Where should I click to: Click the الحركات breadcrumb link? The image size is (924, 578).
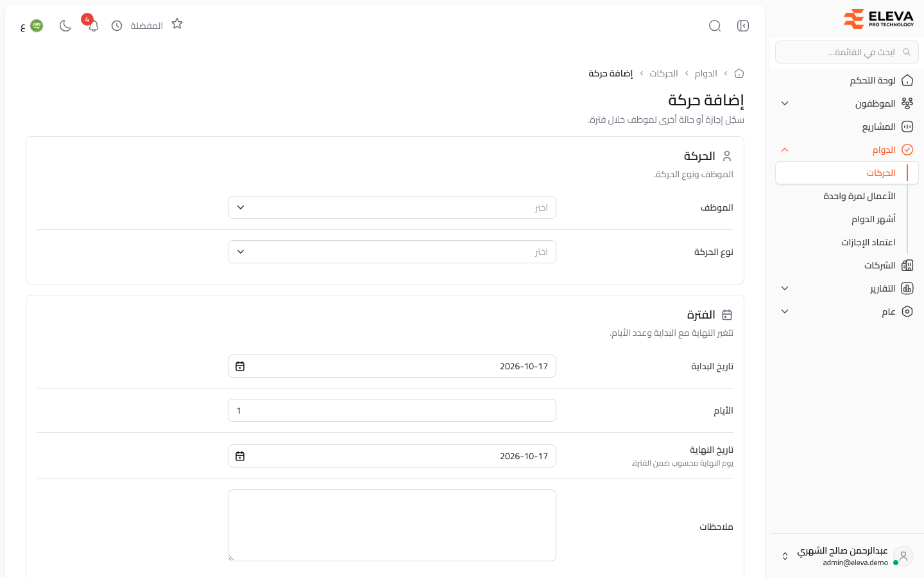click(x=663, y=73)
